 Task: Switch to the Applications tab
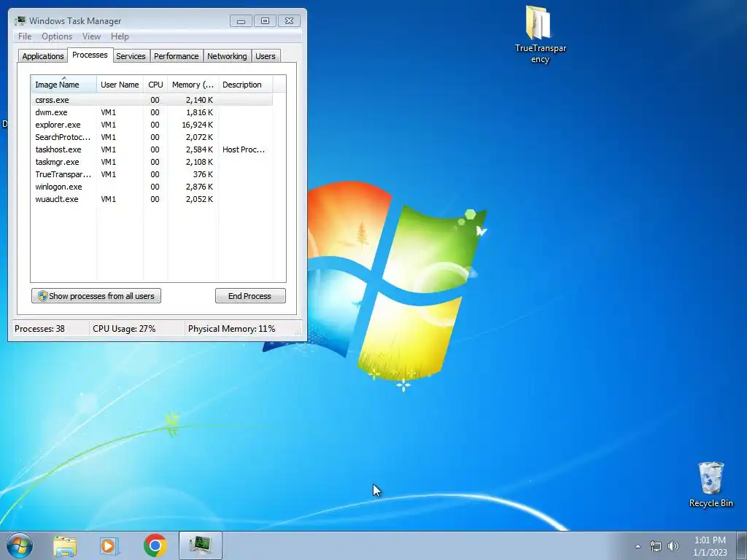(43, 56)
